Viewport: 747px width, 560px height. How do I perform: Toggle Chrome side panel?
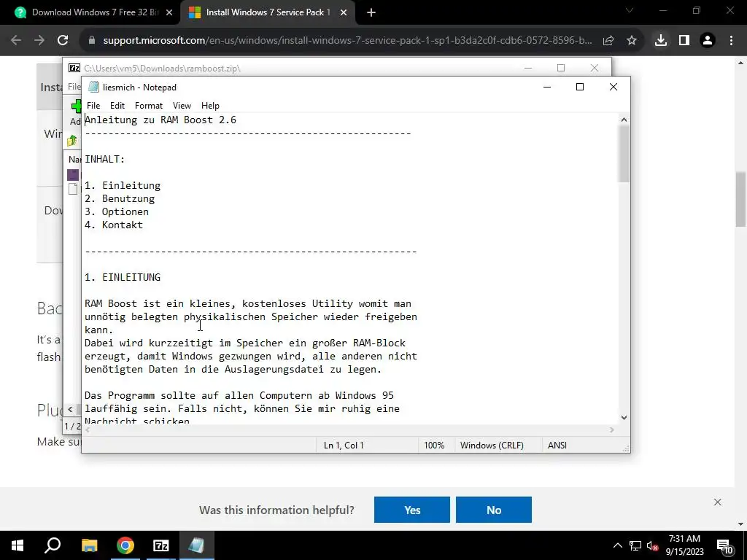(x=684, y=41)
